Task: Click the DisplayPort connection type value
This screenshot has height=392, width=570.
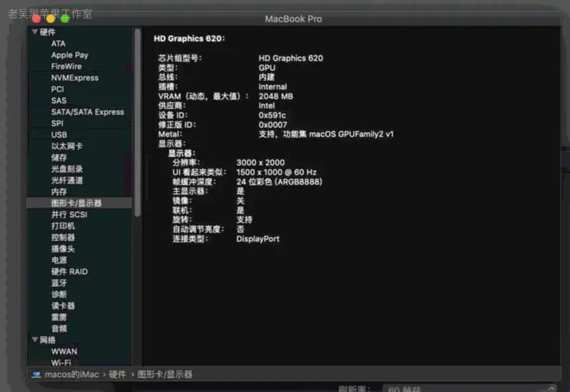Action: click(258, 239)
